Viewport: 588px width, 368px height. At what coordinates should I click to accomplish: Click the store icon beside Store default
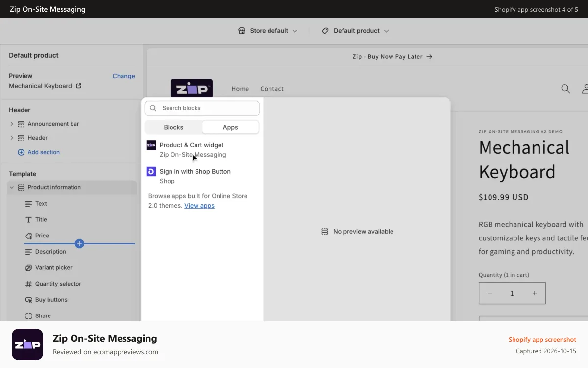pyautogui.click(x=242, y=31)
